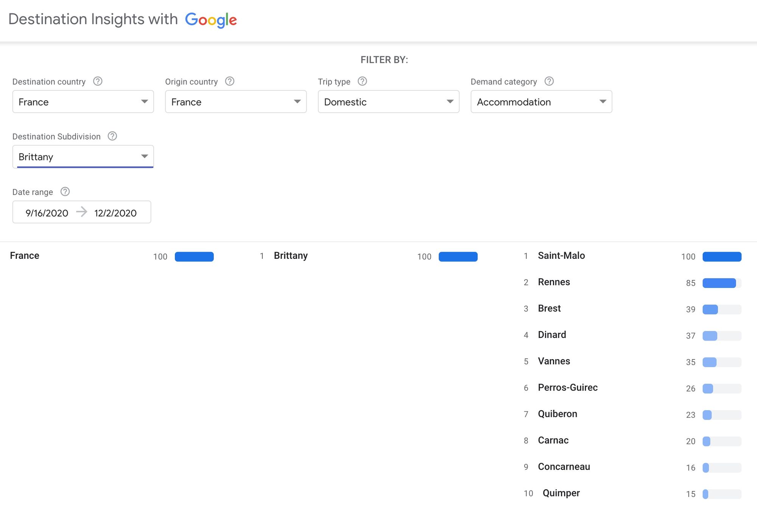Click the start date 9/16/2020

pyautogui.click(x=47, y=213)
